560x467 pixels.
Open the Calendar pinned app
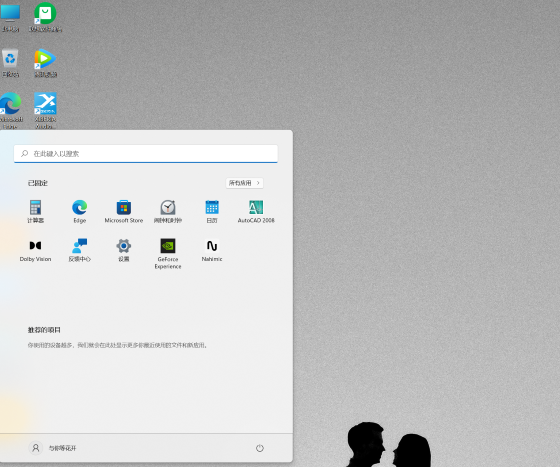(212, 211)
